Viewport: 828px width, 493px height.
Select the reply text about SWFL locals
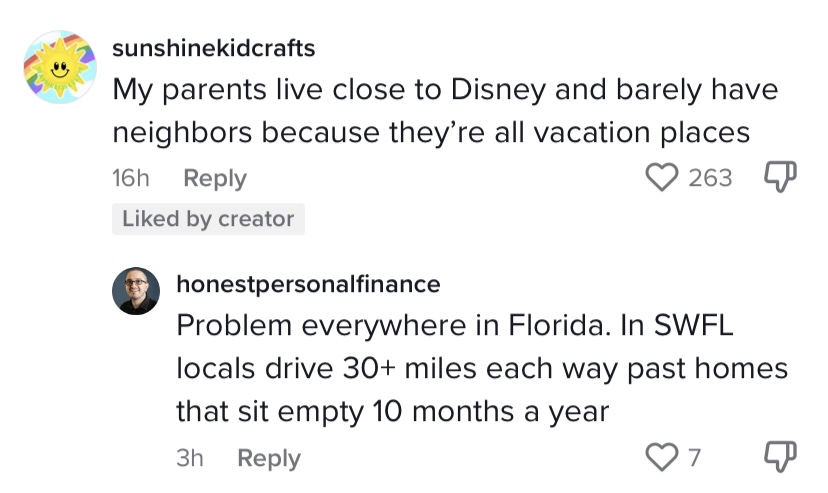coord(482,368)
